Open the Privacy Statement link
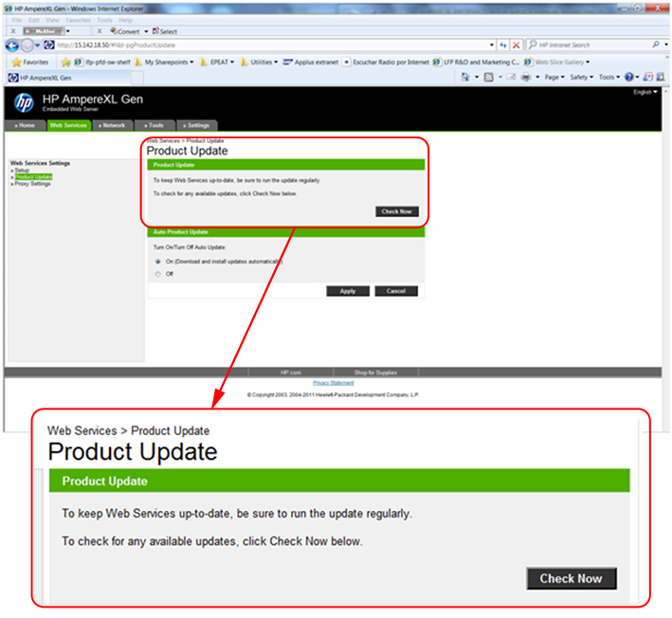Screen dimensions: 672x618 click(x=334, y=383)
